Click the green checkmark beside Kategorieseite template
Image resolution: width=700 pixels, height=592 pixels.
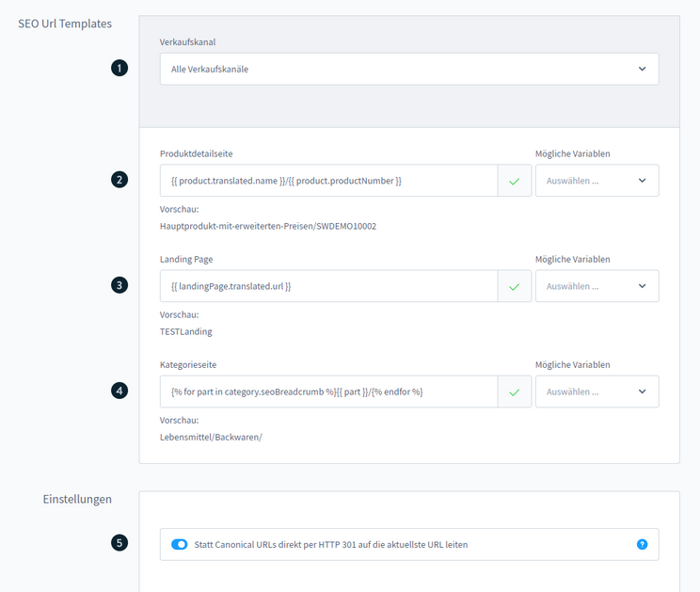tap(514, 392)
